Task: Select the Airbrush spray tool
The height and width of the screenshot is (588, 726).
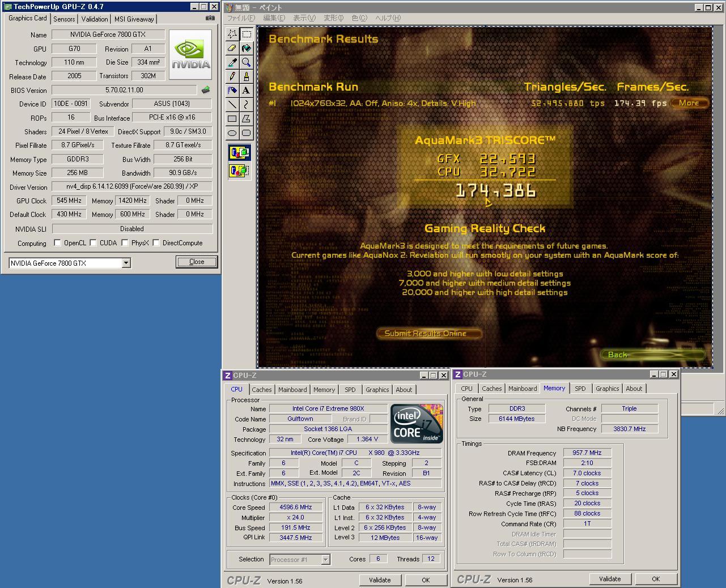Action: 232,91
